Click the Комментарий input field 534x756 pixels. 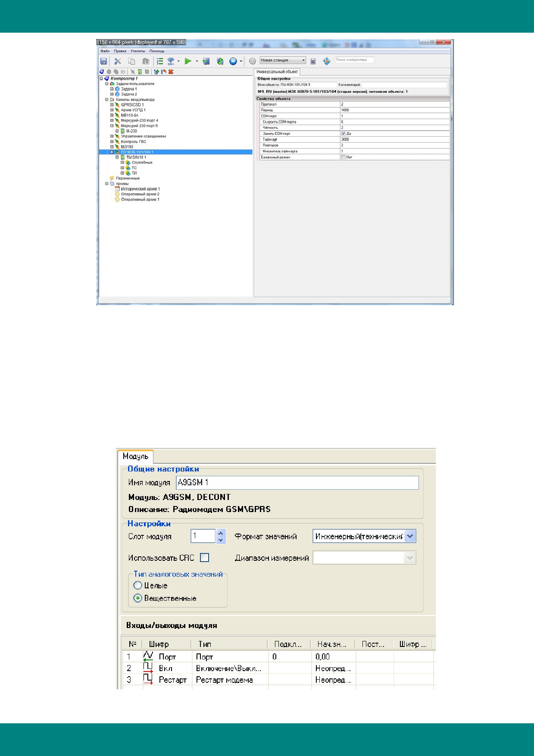coord(404,85)
